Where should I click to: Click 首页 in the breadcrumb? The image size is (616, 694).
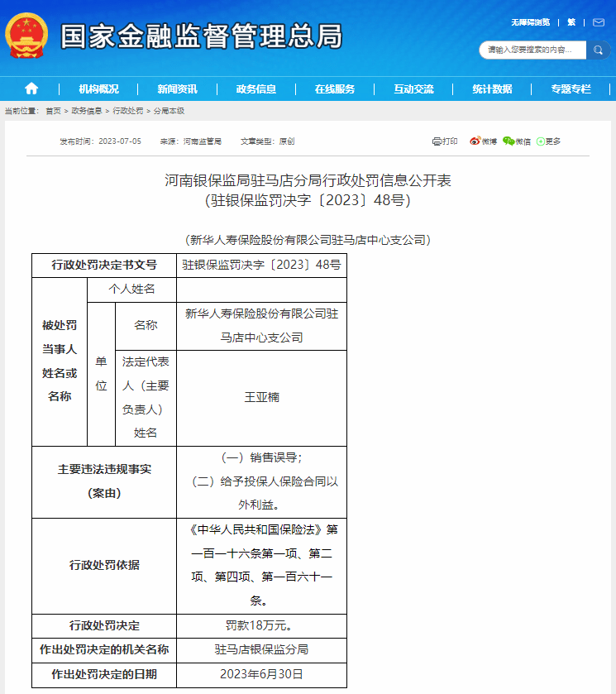pyautogui.click(x=53, y=111)
